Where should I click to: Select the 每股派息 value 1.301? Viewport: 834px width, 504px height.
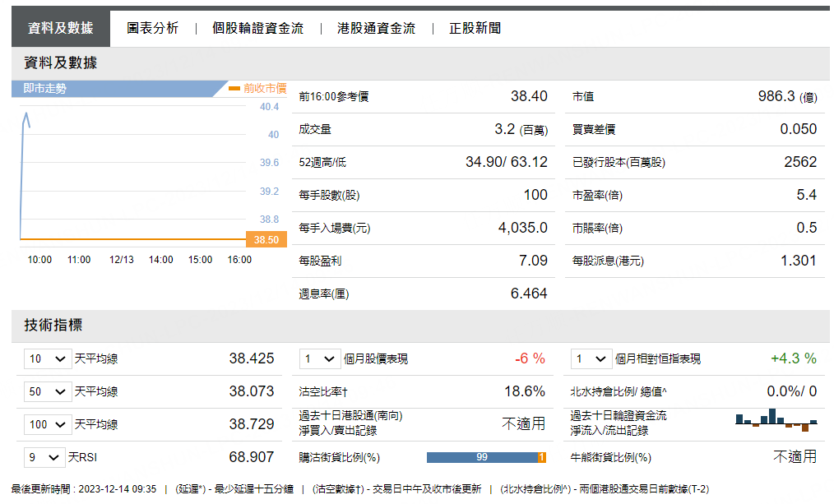tap(799, 261)
